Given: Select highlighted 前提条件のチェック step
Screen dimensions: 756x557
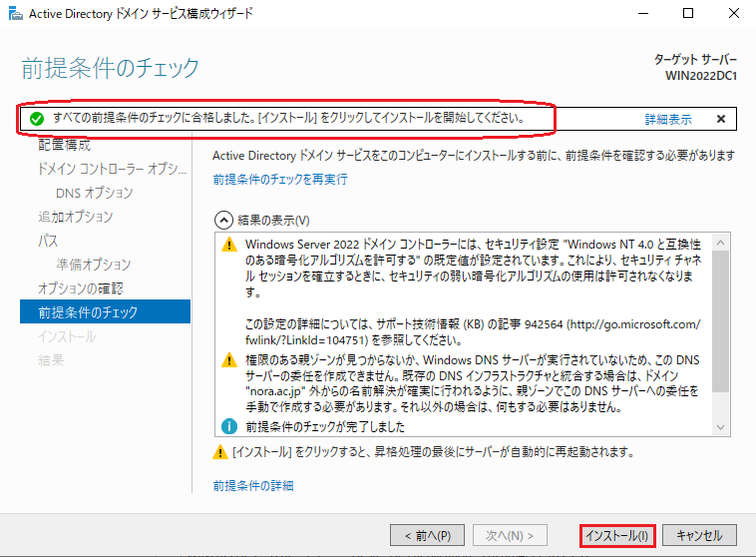Looking at the screenshot, I should coord(105,311).
